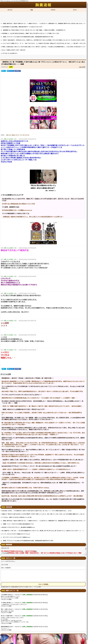Image resolution: width=88 pixels, height=644 pixels.
Task: Click the top Facebook いいね! button
Action: point(17,71)
